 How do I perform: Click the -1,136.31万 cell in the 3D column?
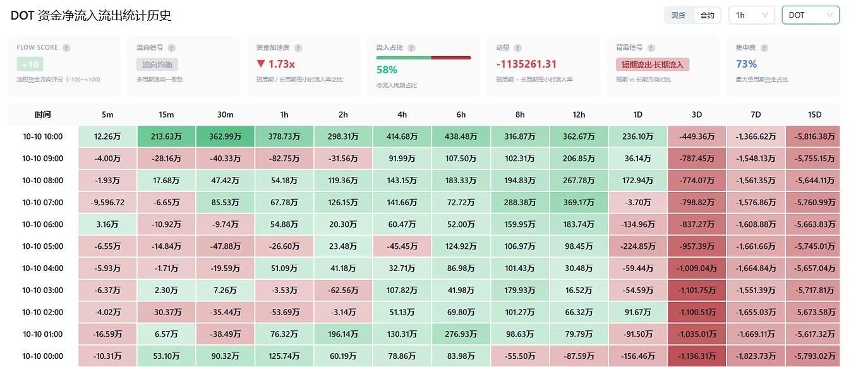697,356
